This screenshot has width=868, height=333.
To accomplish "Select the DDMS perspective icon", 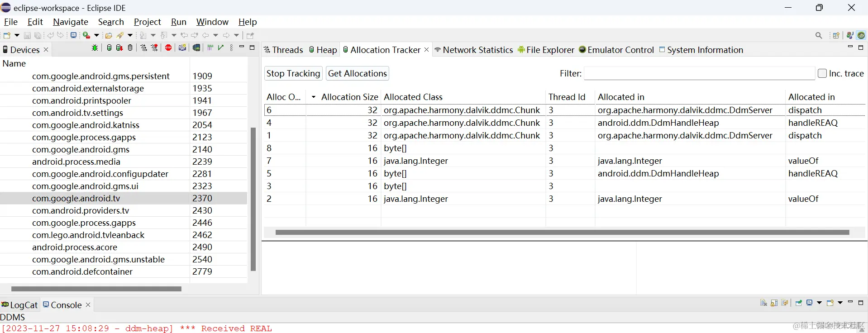I will (x=861, y=35).
